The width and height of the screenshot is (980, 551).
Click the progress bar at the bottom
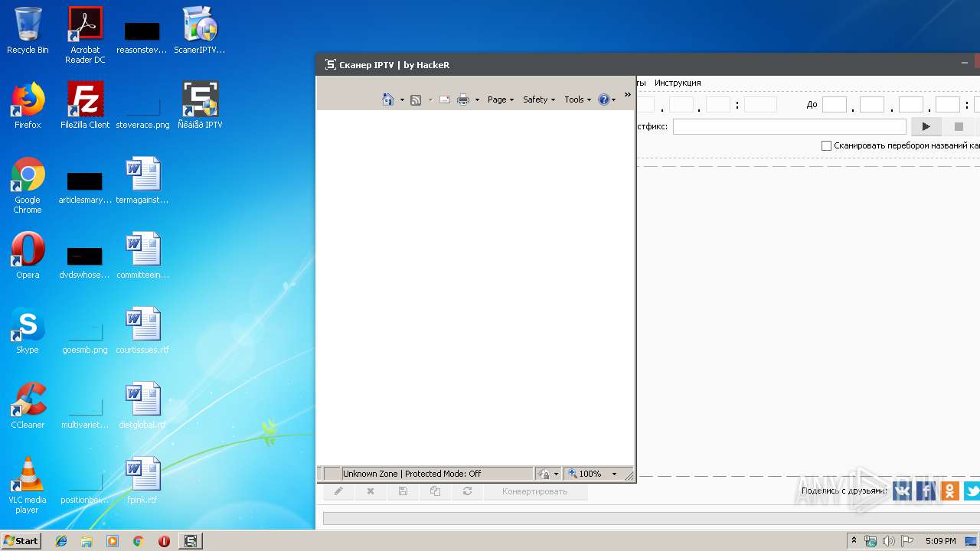click(652, 519)
